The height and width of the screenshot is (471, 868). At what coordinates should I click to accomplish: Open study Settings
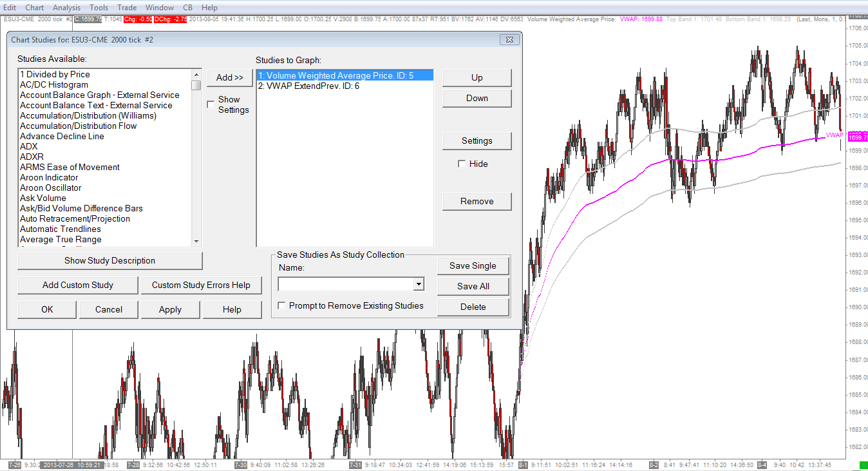coord(477,140)
